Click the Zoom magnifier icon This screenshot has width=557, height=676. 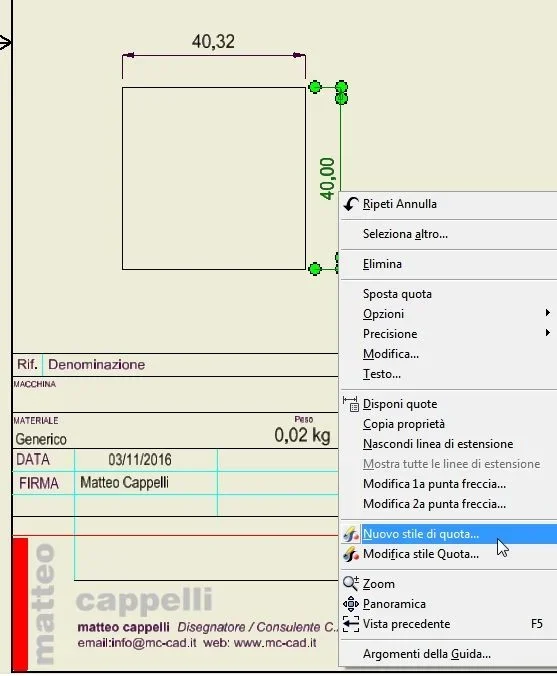[x=351, y=584]
